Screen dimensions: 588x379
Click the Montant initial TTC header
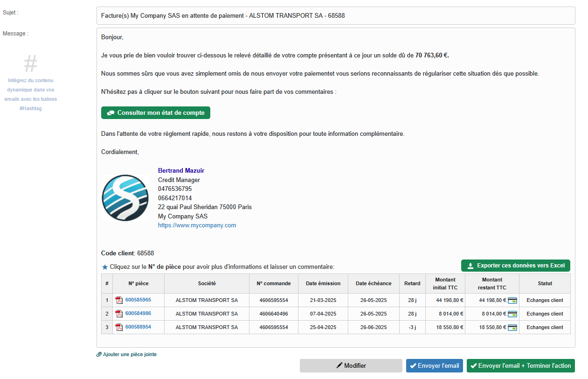click(x=445, y=283)
